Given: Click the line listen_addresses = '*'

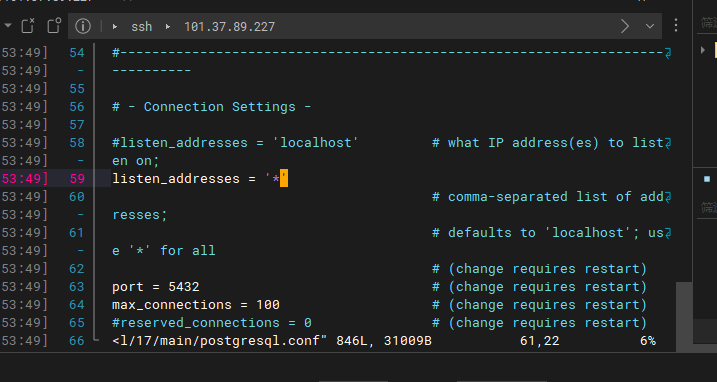Looking at the screenshot, I should point(200,178).
